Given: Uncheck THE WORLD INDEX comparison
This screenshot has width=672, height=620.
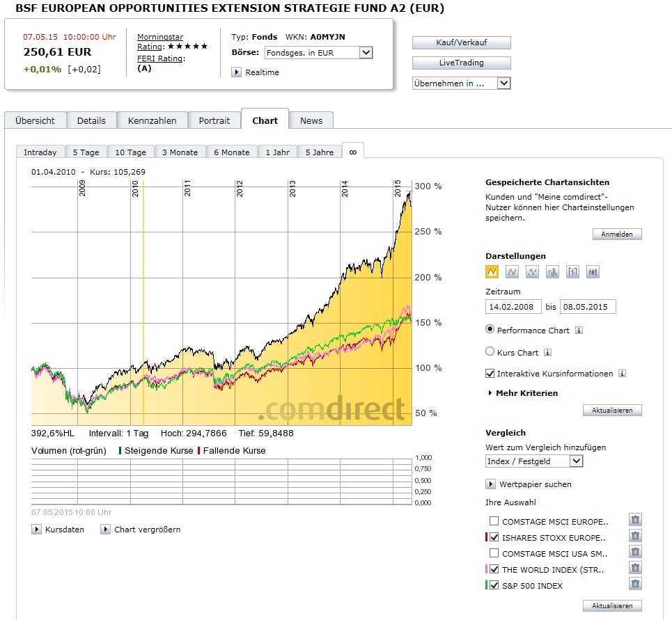Looking at the screenshot, I should pyautogui.click(x=494, y=569).
